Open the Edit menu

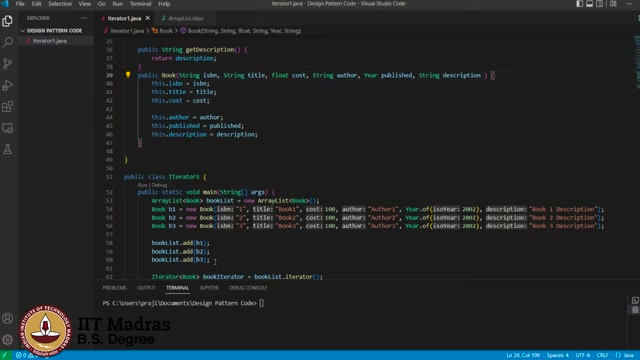(x=36, y=4)
